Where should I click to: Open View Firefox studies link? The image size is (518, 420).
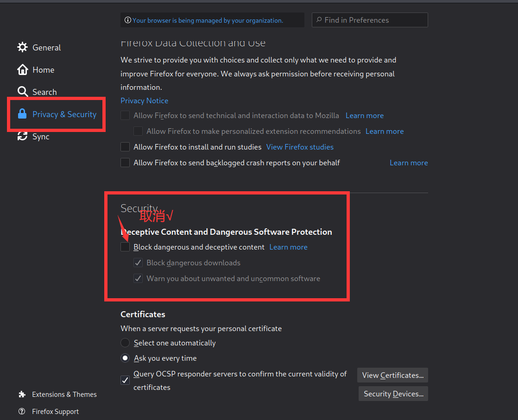pyautogui.click(x=300, y=147)
